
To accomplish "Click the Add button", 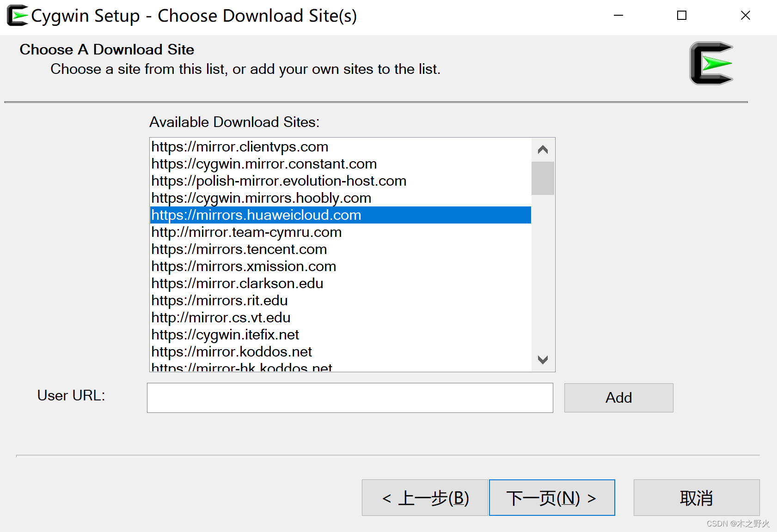I will pos(618,398).
